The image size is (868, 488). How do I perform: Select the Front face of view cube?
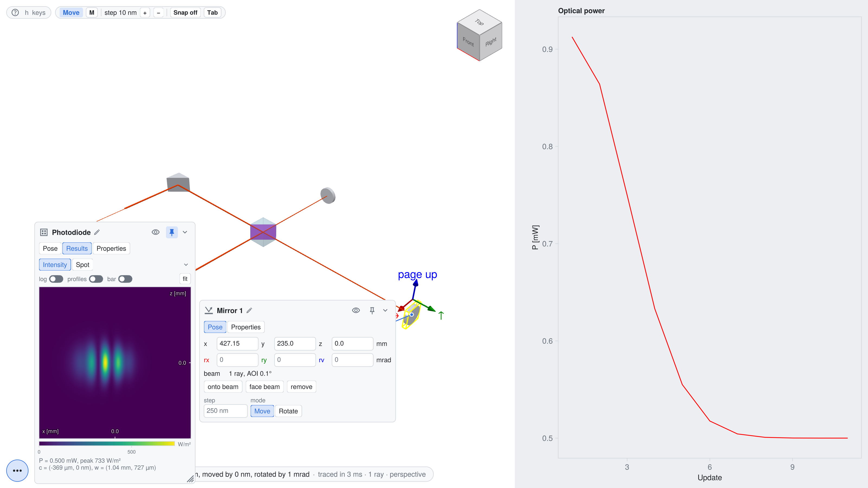pyautogui.click(x=468, y=42)
